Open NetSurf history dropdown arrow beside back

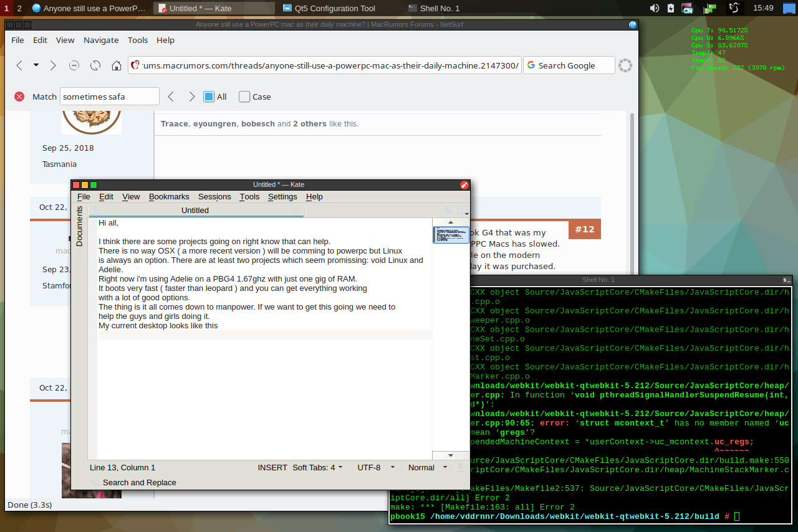click(x=36, y=65)
